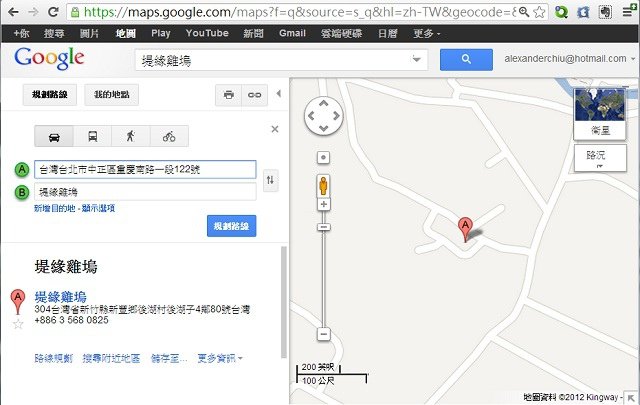Viewport: 640px width, 405px height.
Task: Expand 更多資訊 more info dropdown
Action: point(220,358)
